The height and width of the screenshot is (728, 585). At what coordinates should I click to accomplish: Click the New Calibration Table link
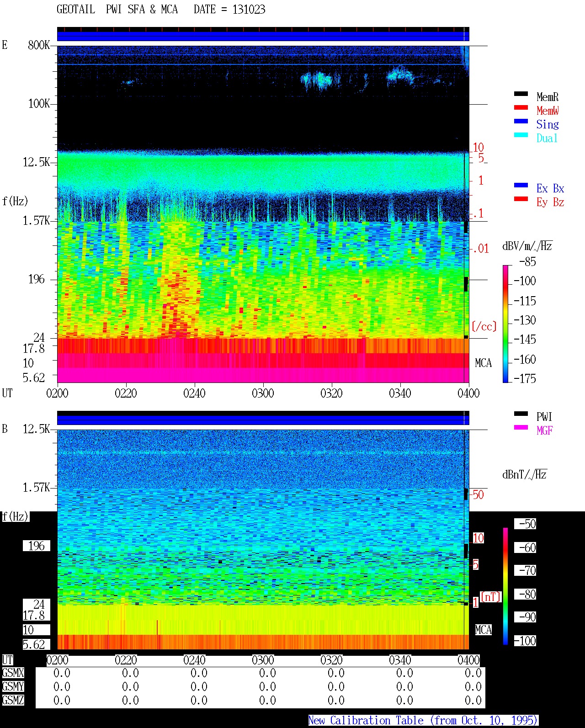pos(423,721)
